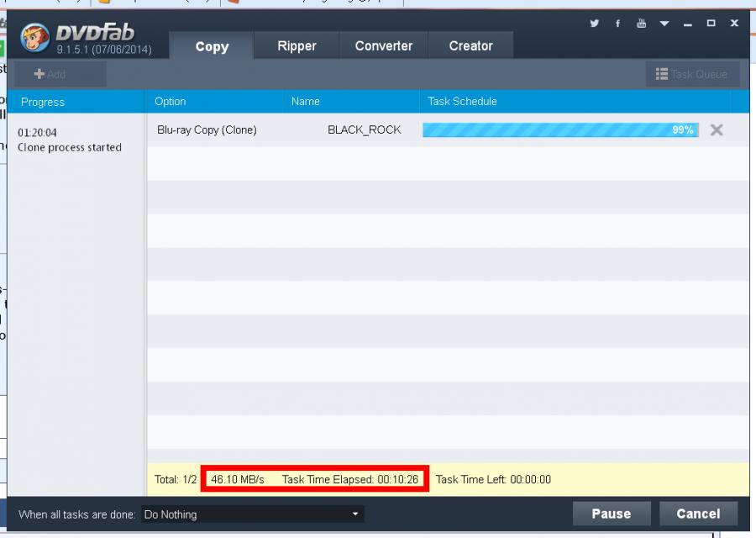The image size is (756, 538).
Task: Open the Converter tab
Action: click(384, 46)
